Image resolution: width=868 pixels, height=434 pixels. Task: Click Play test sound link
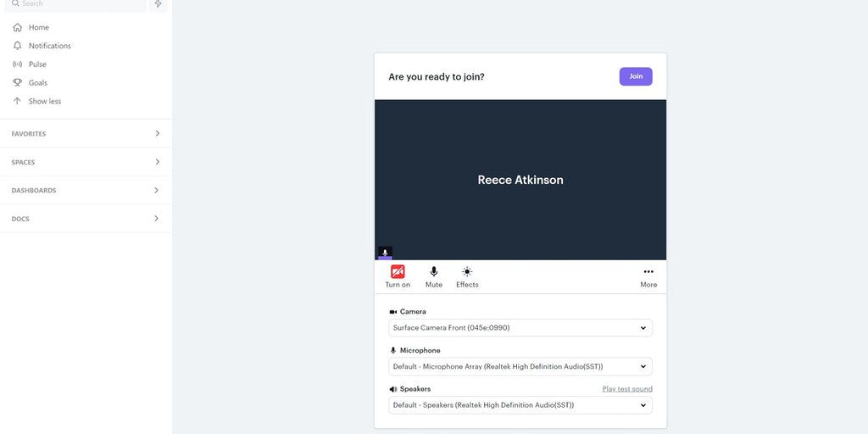click(627, 389)
